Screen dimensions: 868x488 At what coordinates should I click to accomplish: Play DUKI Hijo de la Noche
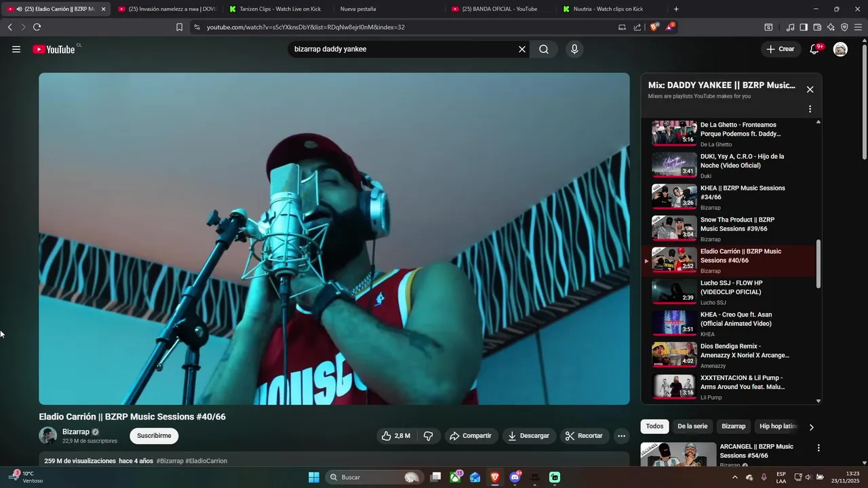729,165
